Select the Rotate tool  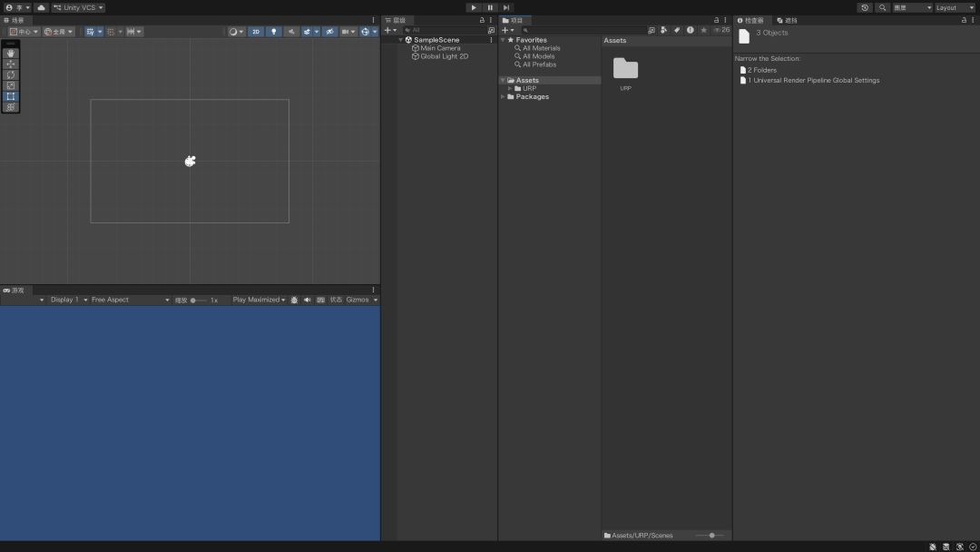point(11,74)
